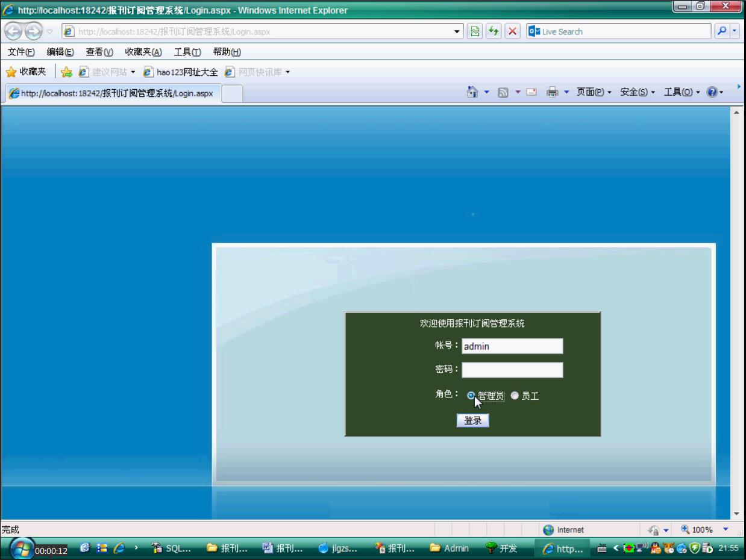746x560 pixels.
Task: Close the Internet Explorer window
Action: coord(726,7)
